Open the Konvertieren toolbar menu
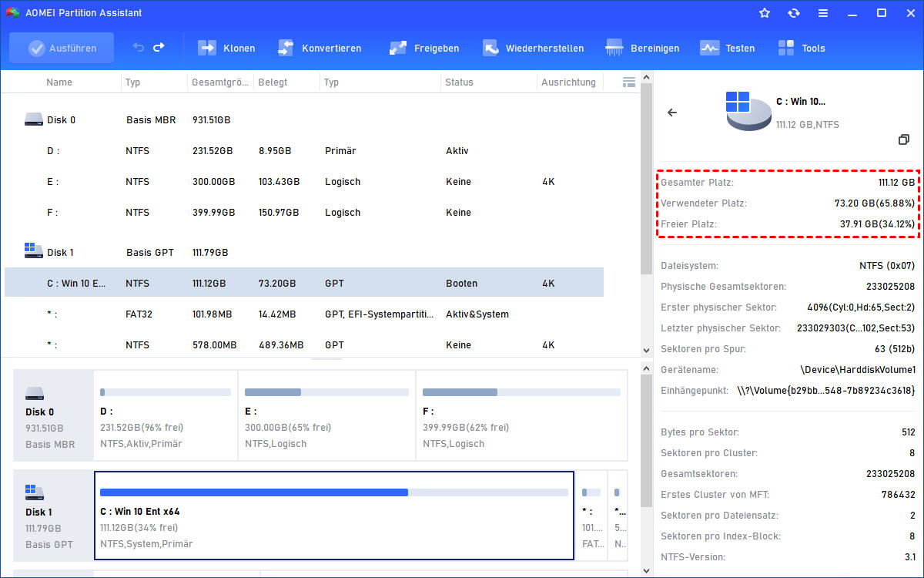This screenshot has height=578, width=924. [319, 48]
